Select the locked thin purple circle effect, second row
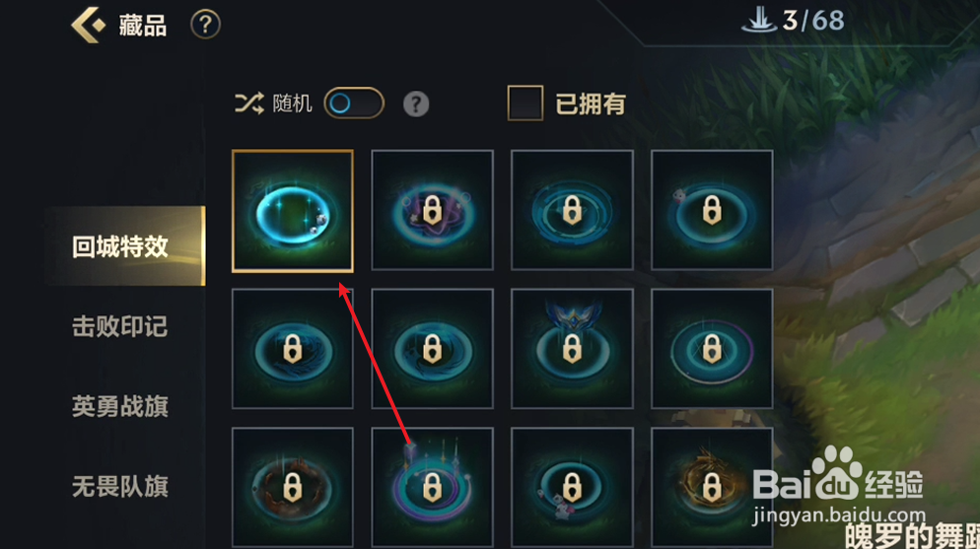The image size is (980, 549). [x=712, y=349]
